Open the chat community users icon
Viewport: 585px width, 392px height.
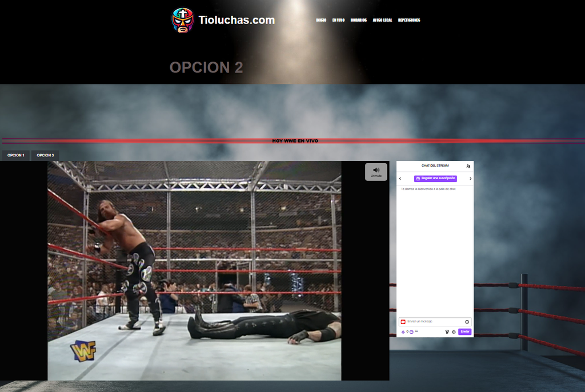pyautogui.click(x=468, y=166)
